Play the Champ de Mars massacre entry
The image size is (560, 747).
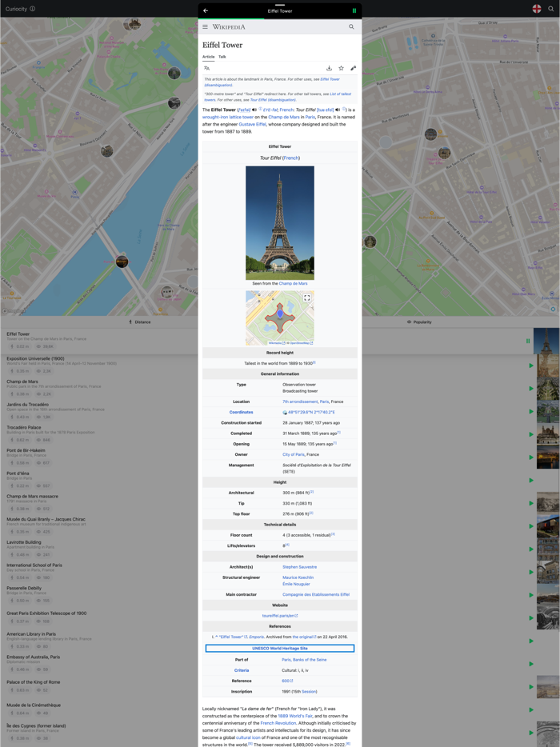coord(531,503)
